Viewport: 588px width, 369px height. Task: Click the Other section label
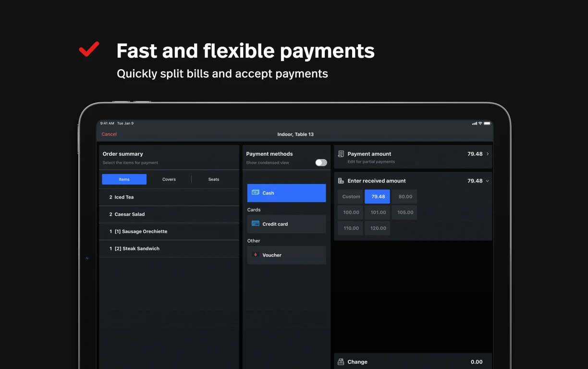point(254,241)
